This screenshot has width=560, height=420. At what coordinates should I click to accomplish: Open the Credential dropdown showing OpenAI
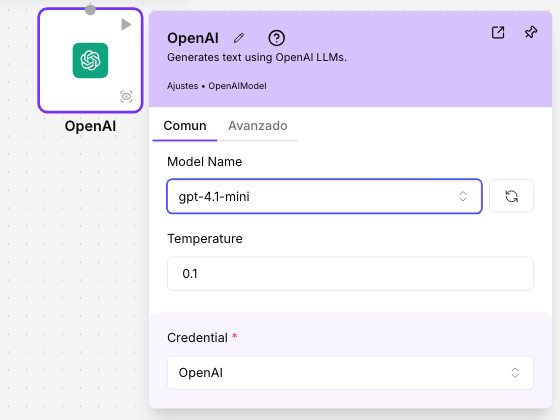pos(350,372)
